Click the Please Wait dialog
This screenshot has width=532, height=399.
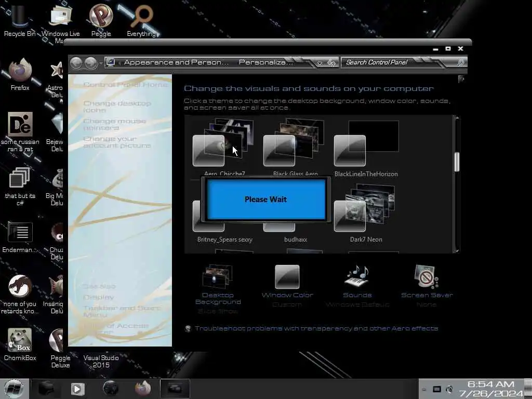pos(265,199)
